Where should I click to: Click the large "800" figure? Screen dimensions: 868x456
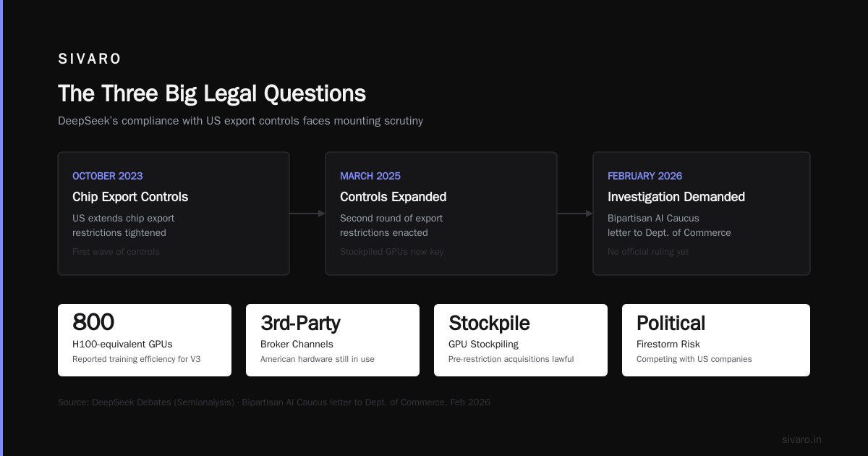click(x=93, y=323)
